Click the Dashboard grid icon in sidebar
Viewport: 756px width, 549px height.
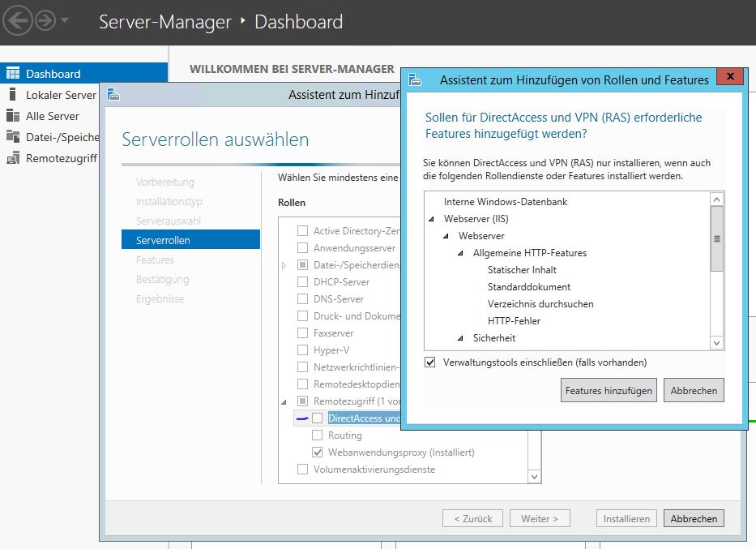click(13, 73)
